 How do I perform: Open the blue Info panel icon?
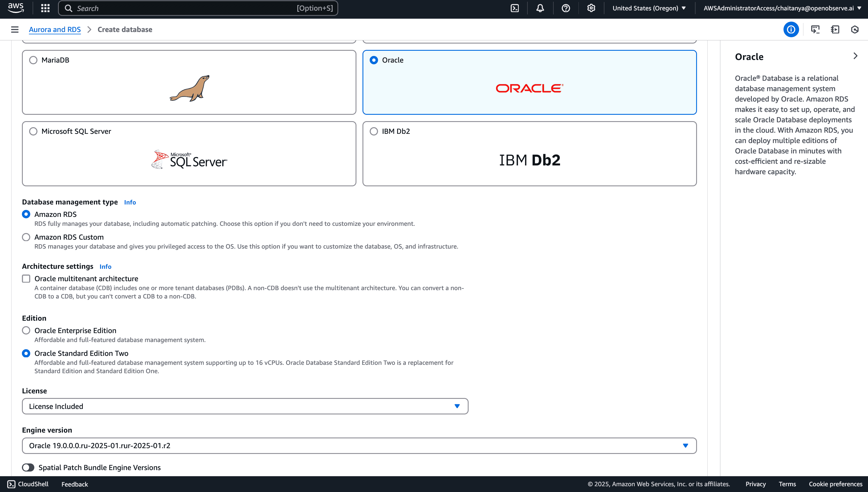[x=791, y=29]
